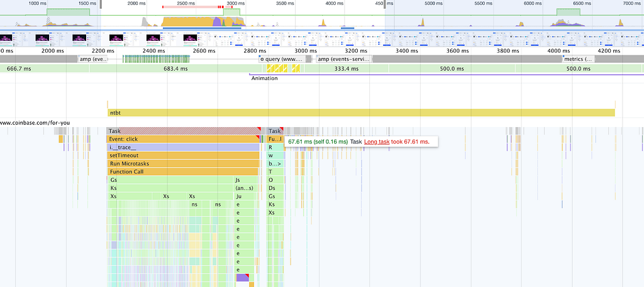Select the 'Ds' entry in second task
Viewport: 644px width, 287px height.
point(275,188)
